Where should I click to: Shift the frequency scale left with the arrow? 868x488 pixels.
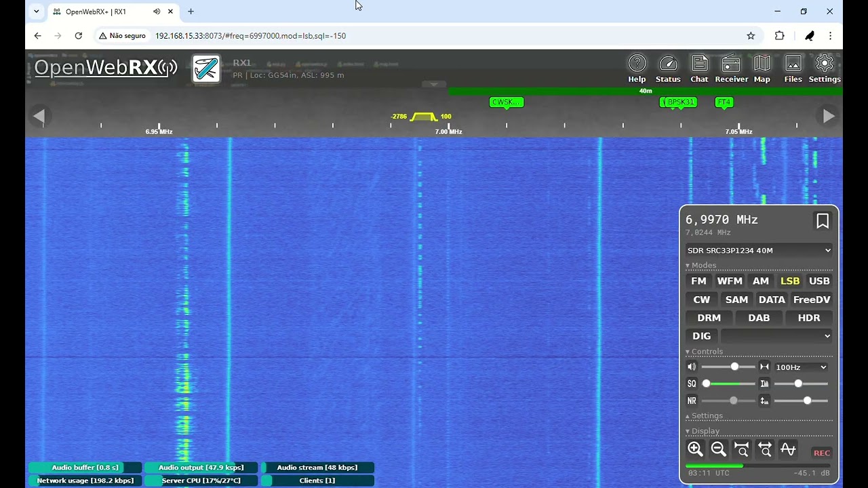click(x=39, y=116)
